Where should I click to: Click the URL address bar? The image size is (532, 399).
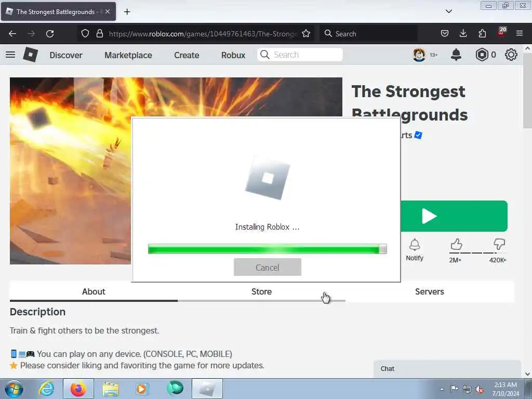tap(203, 34)
